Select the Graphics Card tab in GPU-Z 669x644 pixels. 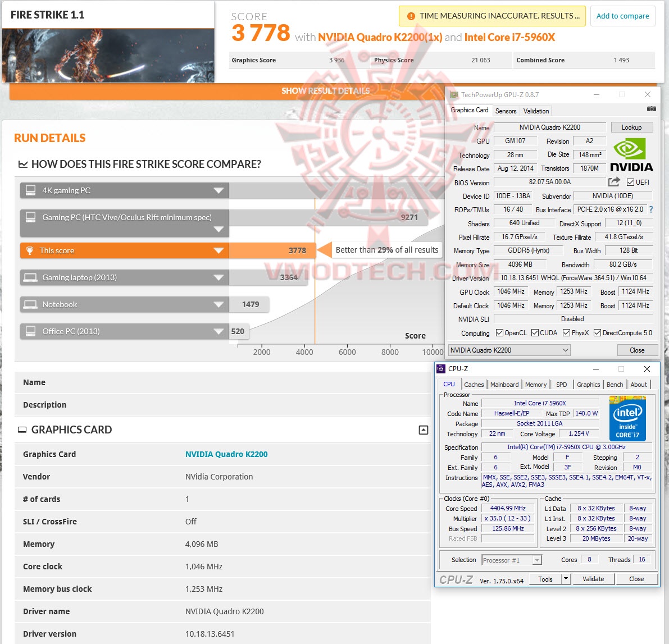470,110
